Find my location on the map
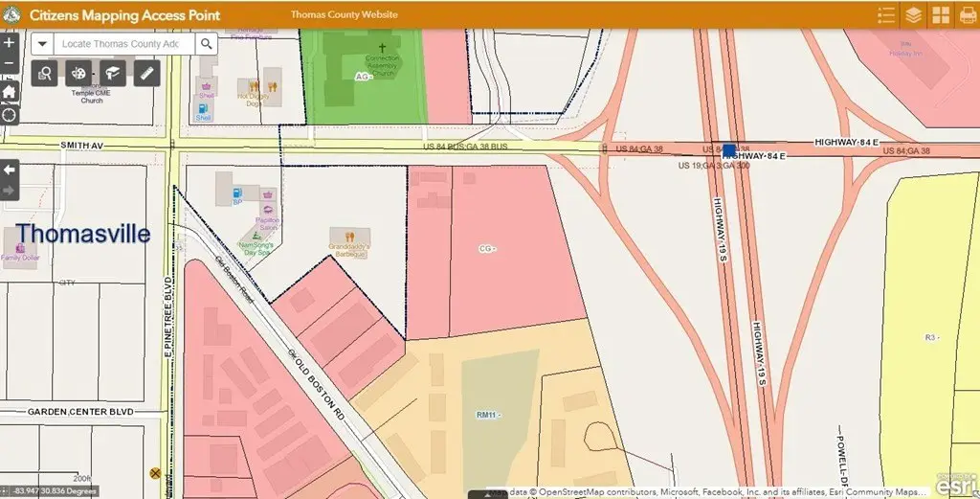The image size is (980, 499). pos(10,115)
